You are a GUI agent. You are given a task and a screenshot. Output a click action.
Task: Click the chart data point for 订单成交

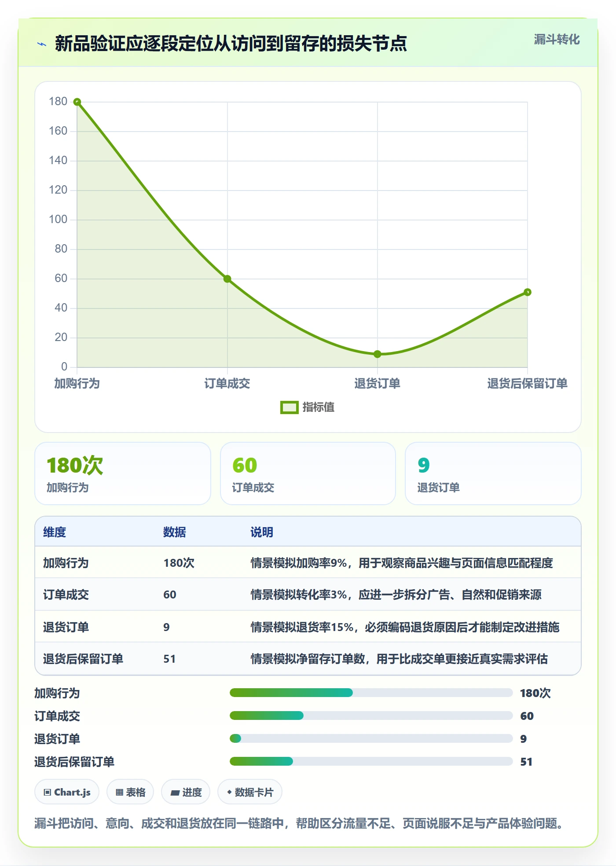pos(227,279)
